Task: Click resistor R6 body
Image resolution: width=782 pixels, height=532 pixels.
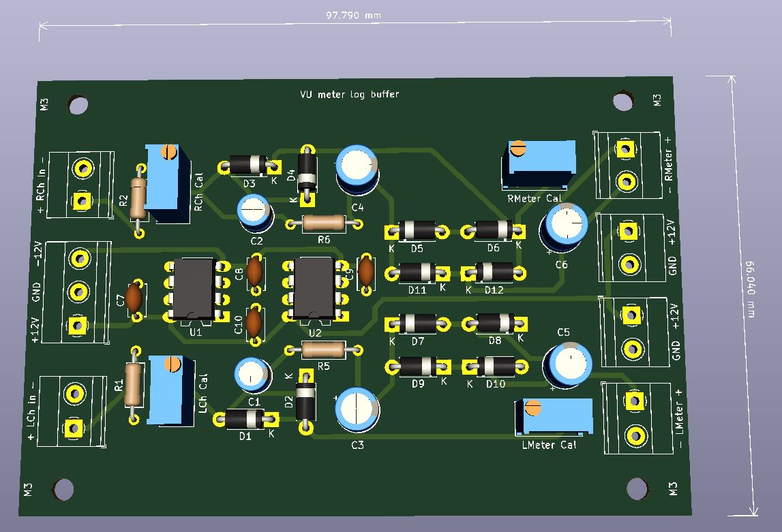Action: 324,223
